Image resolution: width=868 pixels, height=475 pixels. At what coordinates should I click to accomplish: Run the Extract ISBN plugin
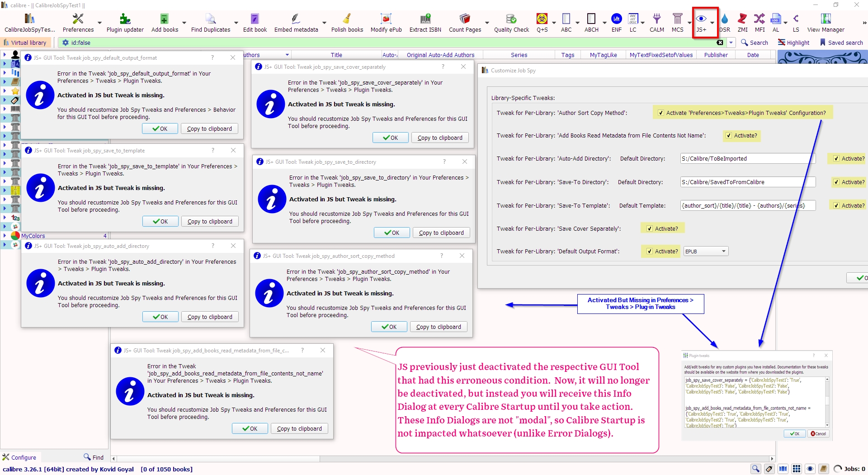425,23
